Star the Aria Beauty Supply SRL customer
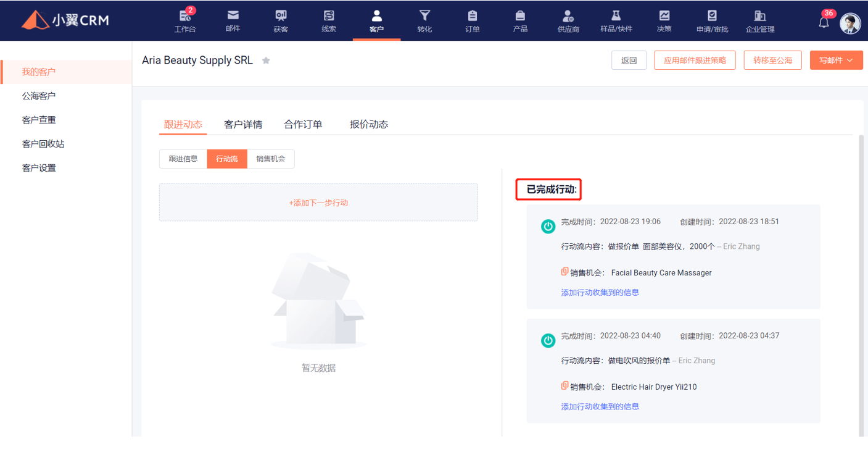 pyautogui.click(x=266, y=61)
